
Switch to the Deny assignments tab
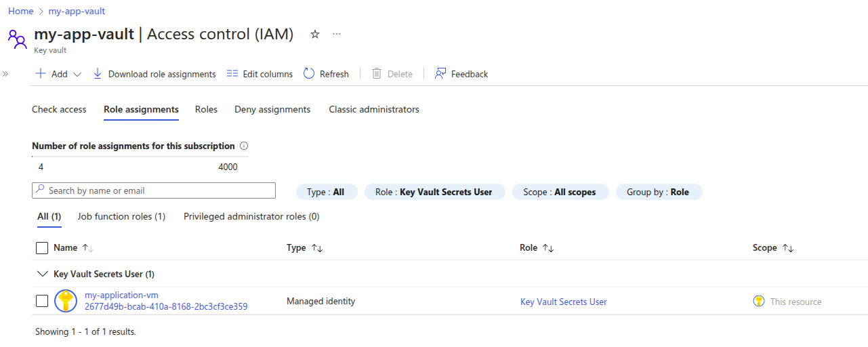(x=272, y=109)
